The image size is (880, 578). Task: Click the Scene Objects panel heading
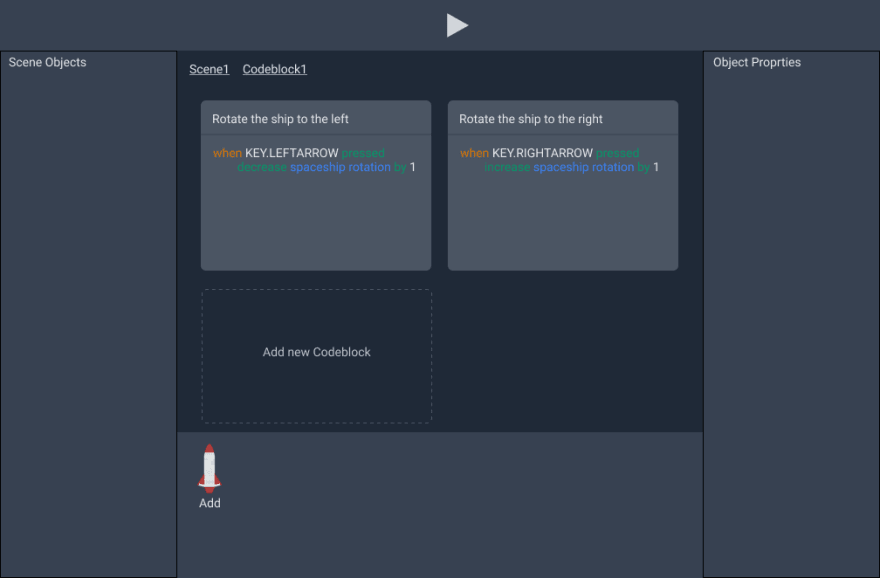[47, 62]
